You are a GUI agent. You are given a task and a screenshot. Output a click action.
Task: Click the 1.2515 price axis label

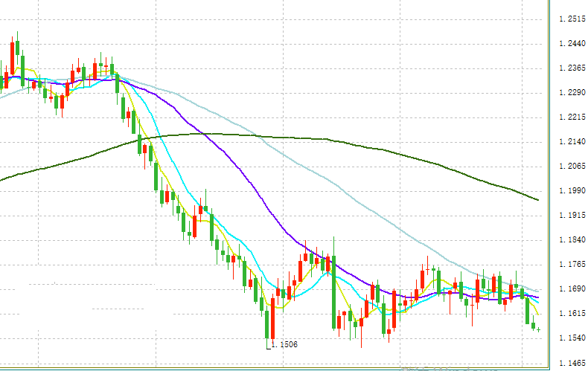572,19
